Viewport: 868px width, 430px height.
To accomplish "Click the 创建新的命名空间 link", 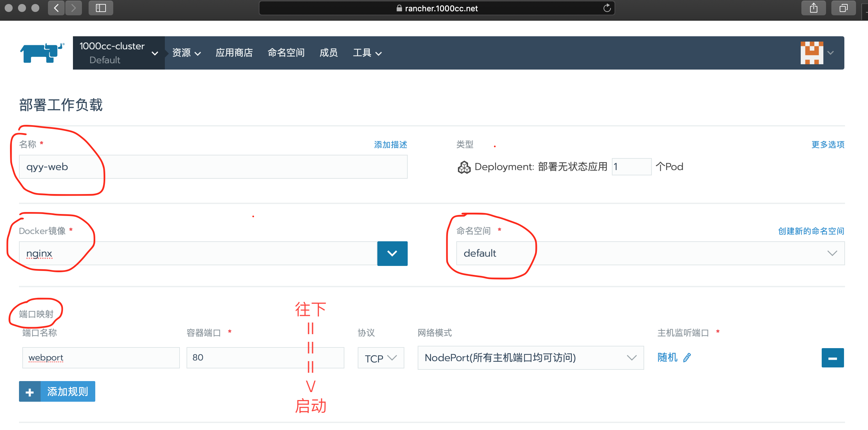I will (x=811, y=231).
